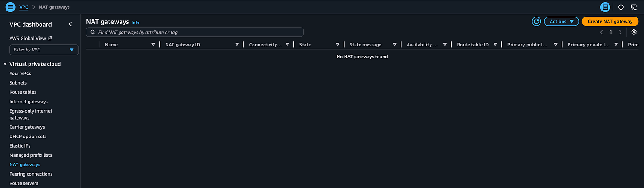Collapse the Virtual private cloud section
644x188 pixels.
pos(5,64)
